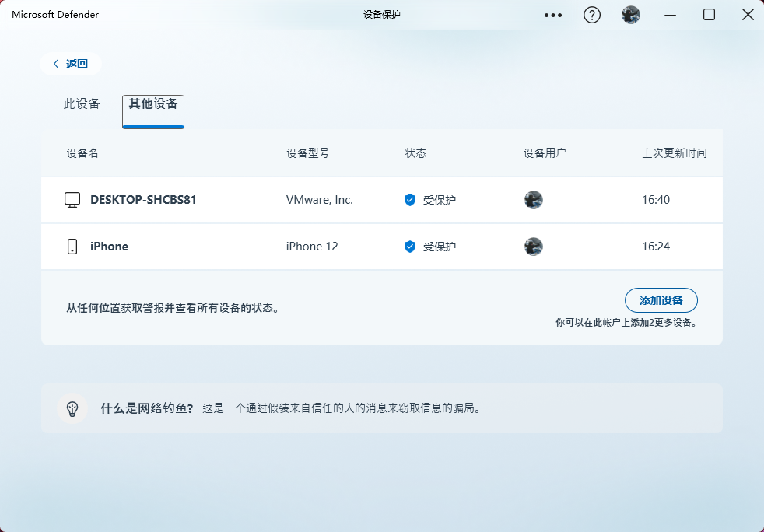Click protected shield icon for iPhone
Image resolution: width=764 pixels, height=532 pixels.
(410, 247)
